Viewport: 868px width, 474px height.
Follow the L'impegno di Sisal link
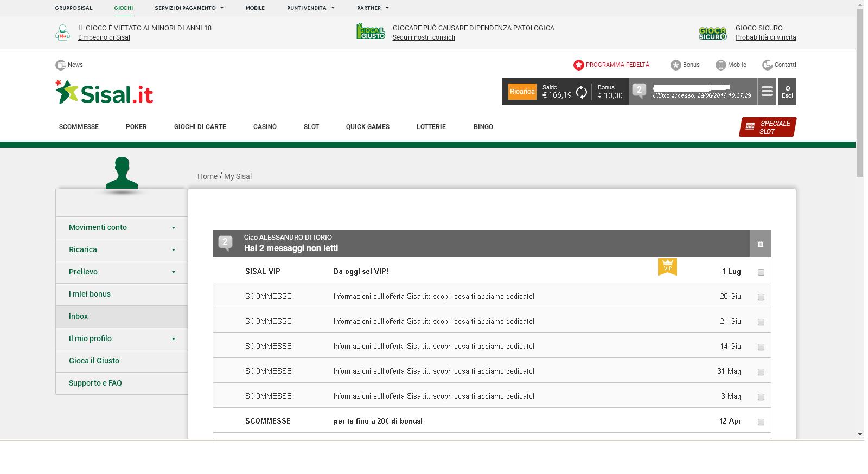point(104,37)
